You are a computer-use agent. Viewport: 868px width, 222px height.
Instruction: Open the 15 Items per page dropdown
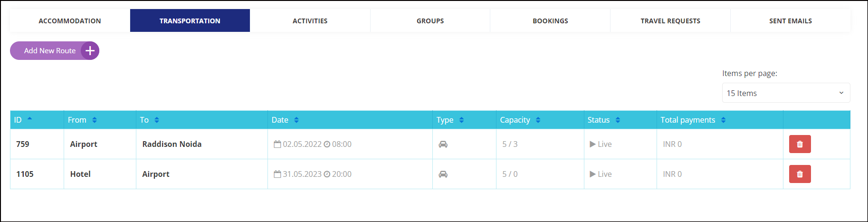click(x=786, y=93)
